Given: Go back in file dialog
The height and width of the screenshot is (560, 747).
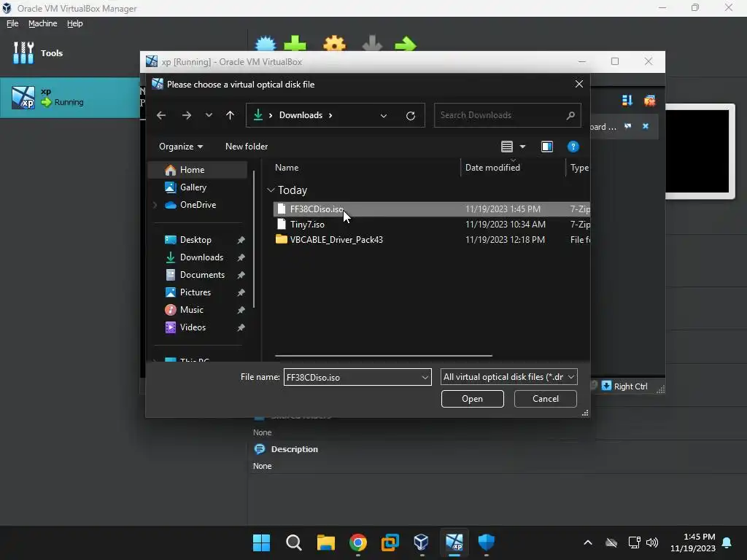Looking at the screenshot, I should coord(161,115).
